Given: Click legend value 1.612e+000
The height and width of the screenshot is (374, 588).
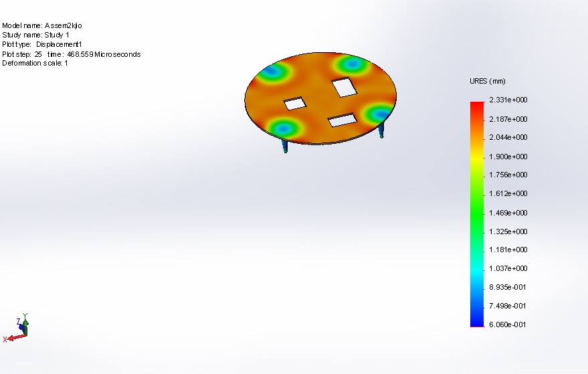Looking at the screenshot, I should 508,193.
